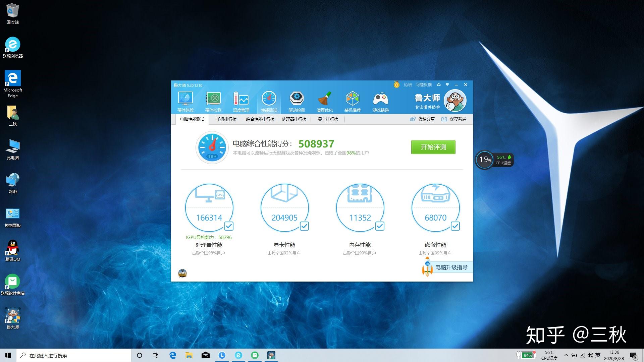Expand hidden system tray icons

tap(566, 355)
